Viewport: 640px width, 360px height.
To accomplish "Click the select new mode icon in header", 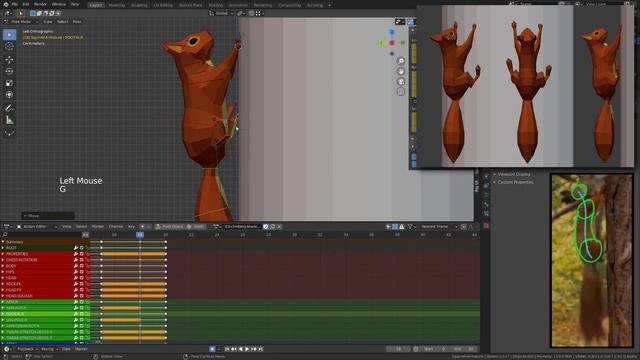I will [x=33, y=13].
